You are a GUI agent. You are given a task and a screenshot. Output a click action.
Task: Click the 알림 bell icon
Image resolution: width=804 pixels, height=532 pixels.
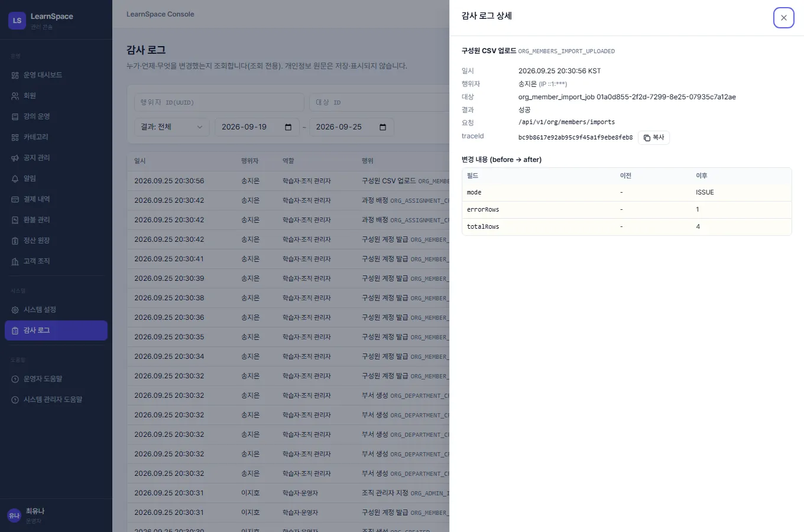coord(15,179)
